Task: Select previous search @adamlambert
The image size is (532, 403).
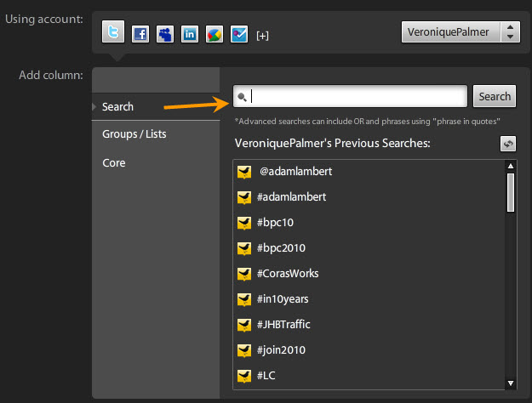Action: [295, 172]
